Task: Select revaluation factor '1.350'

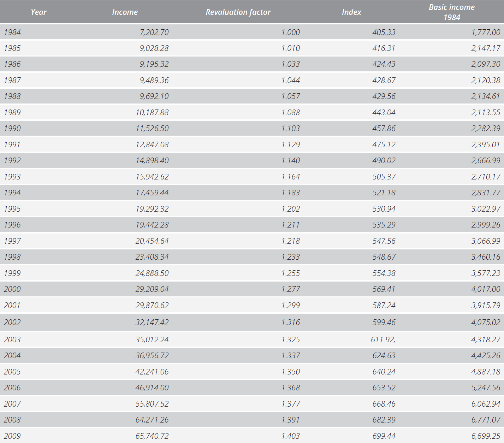Action: tap(291, 372)
